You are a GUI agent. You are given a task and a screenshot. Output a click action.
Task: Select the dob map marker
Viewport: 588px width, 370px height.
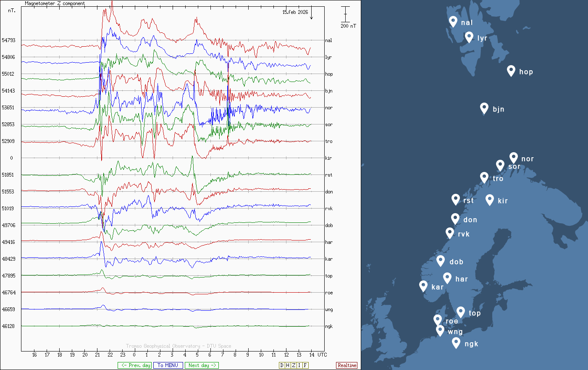pos(441,261)
